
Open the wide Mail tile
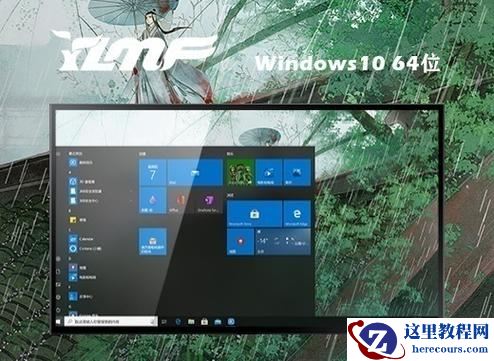[195, 172]
